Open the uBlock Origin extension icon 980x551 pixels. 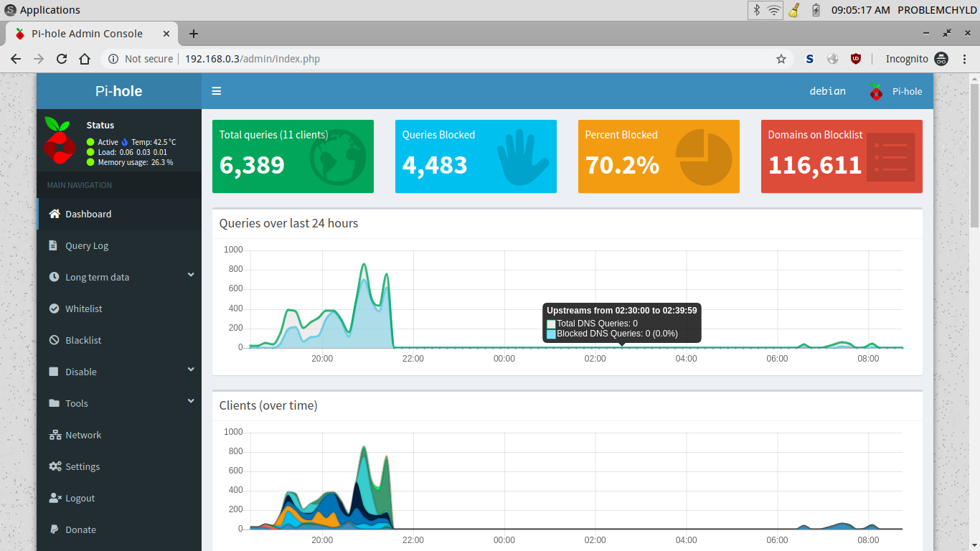[855, 59]
